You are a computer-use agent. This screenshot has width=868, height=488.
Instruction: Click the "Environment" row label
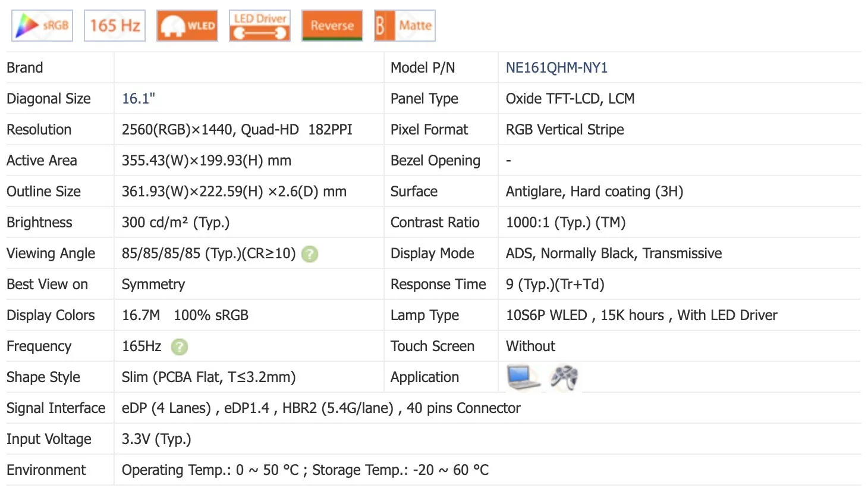pyautogui.click(x=46, y=470)
